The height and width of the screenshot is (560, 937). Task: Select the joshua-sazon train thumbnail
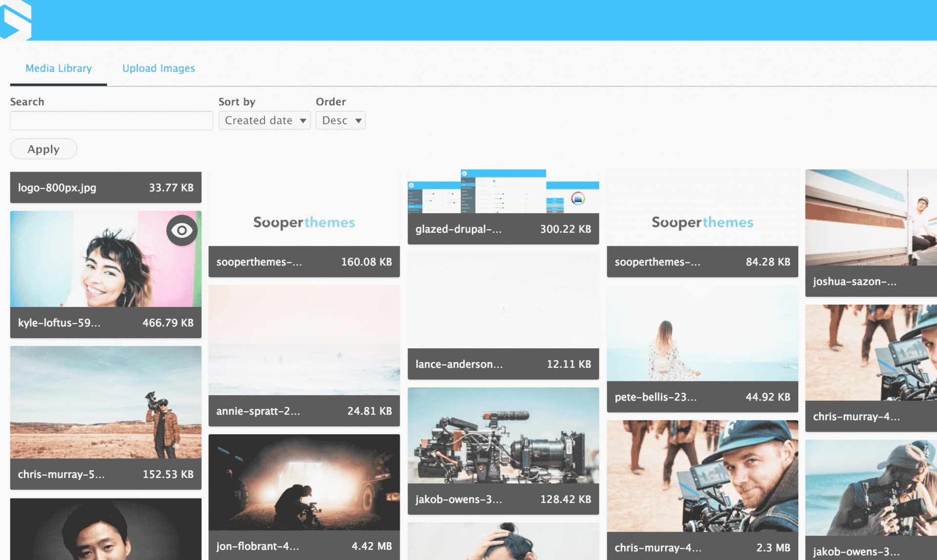(x=871, y=218)
